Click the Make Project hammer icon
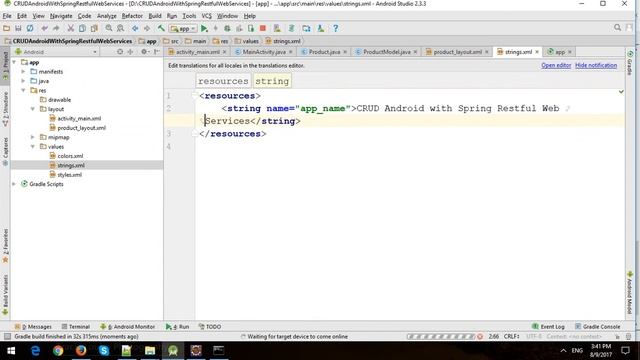The image size is (640, 360). [161, 28]
